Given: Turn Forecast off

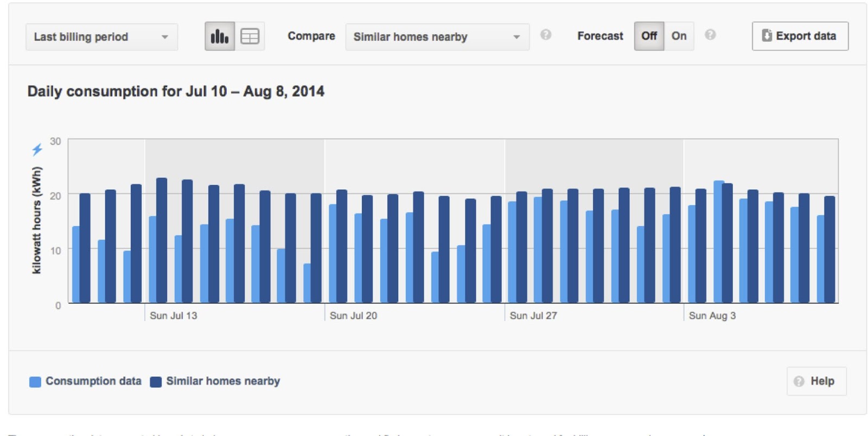Looking at the screenshot, I should [649, 36].
